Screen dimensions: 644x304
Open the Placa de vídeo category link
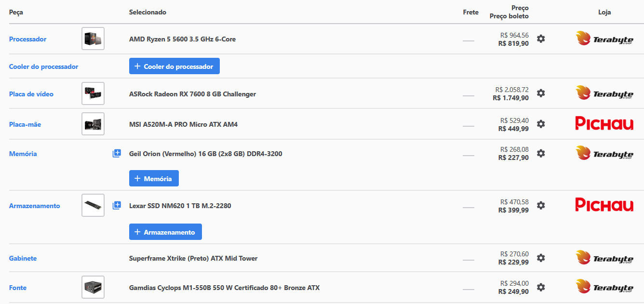tap(31, 94)
